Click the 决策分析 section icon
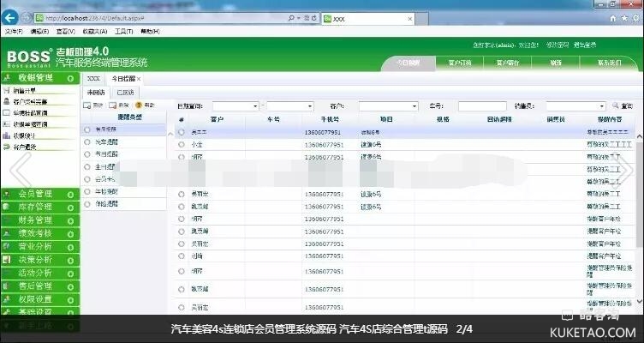Image resolution: width=644 pixels, height=343 pixels. click(x=7, y=260)
